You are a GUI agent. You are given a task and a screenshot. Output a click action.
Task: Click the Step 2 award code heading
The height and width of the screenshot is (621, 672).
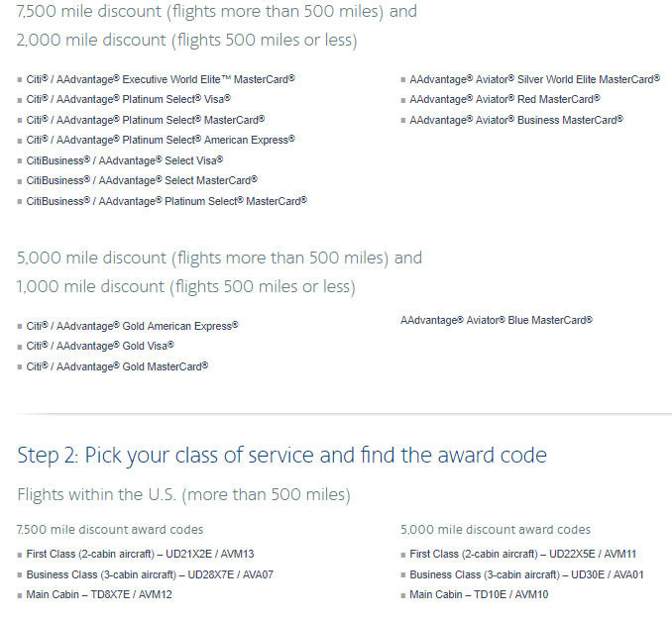click(x=281, y=456)
